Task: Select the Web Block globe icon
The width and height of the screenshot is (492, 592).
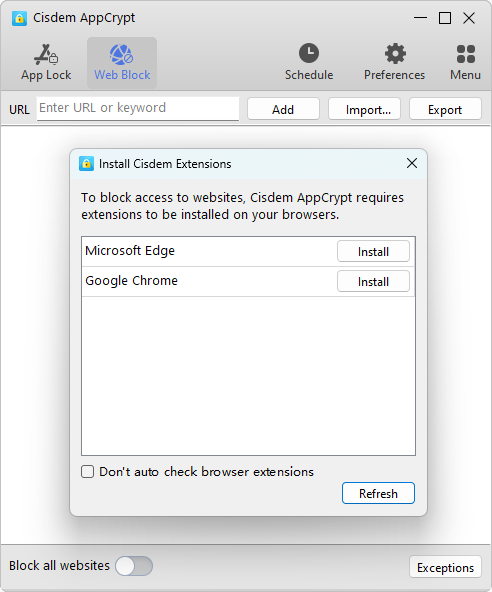Action: (x=122, y=54)
